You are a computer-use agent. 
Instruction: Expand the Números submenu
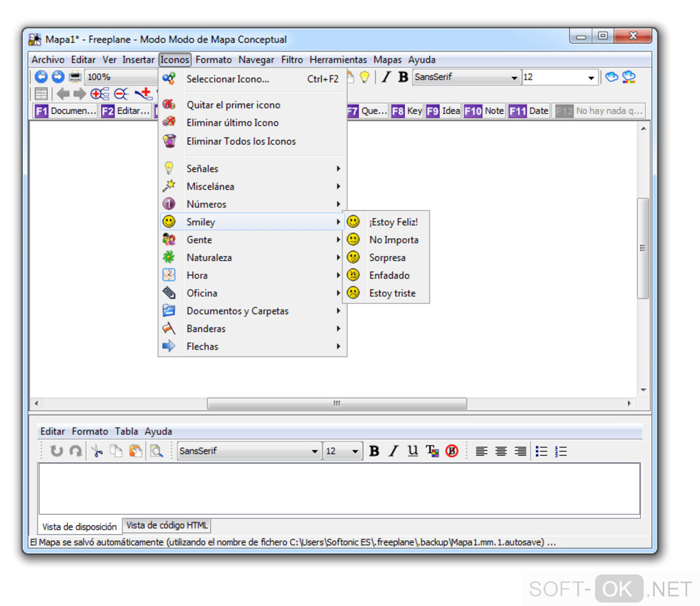(253, 204)
